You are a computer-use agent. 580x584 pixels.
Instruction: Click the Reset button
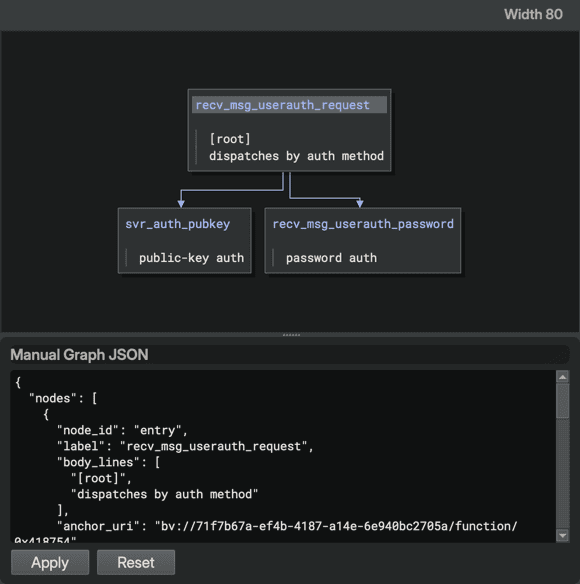coord(136,562)
